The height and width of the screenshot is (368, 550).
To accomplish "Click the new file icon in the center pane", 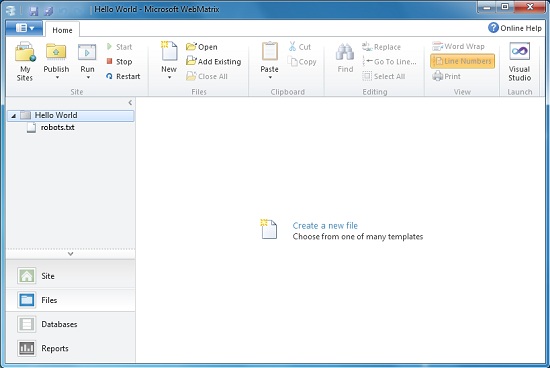I will pyautogui.click(x=269, y=229).
